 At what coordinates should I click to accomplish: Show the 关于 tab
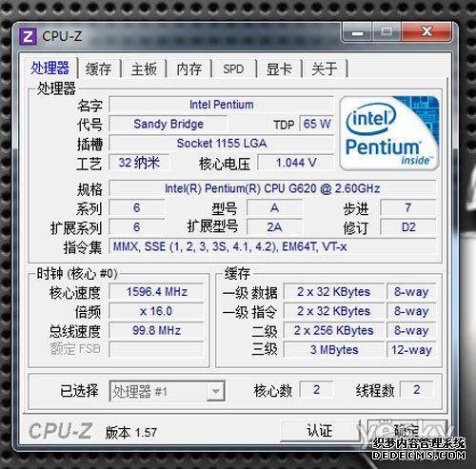pos(325,68)
